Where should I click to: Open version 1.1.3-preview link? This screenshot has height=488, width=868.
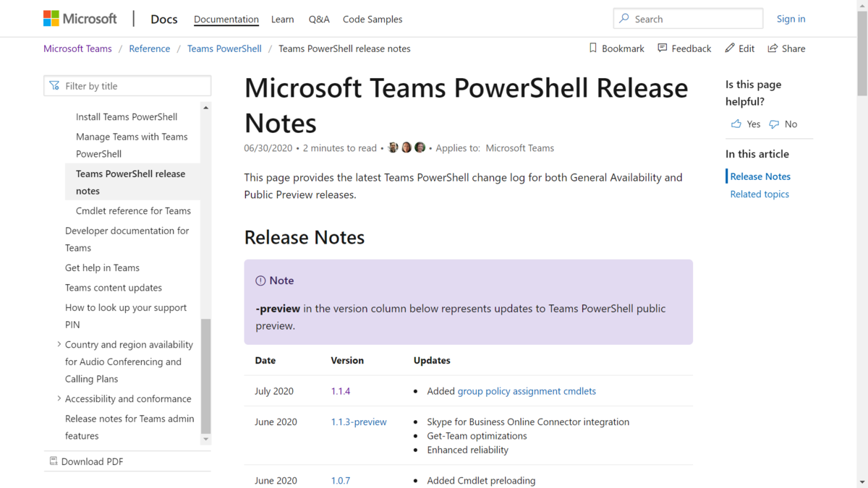point(359,422)
